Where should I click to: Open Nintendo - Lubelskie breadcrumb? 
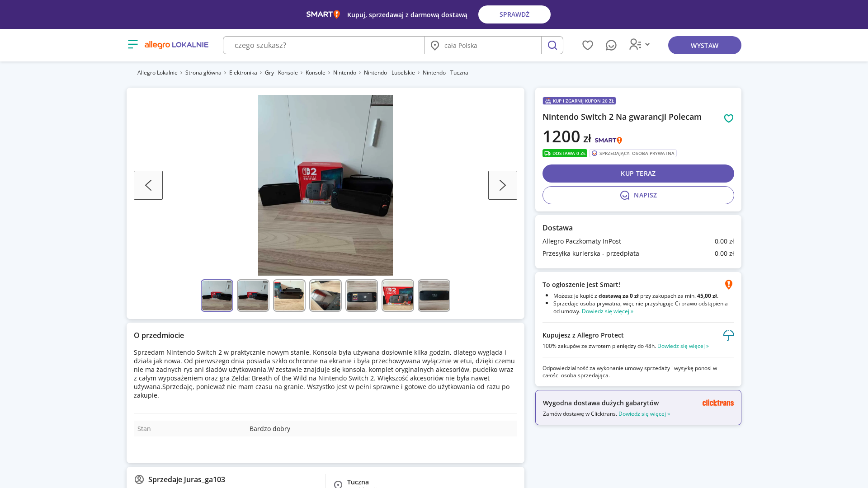coord(389,73)
